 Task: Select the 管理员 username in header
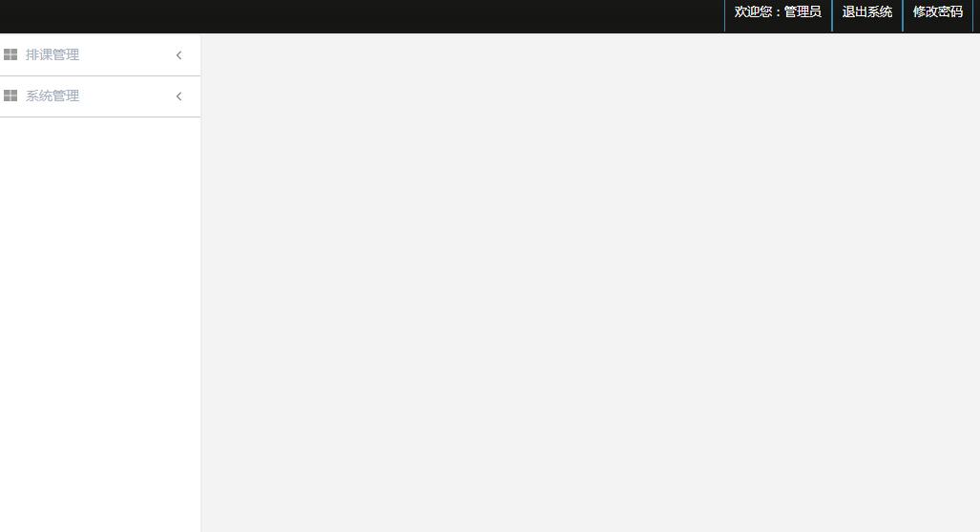tap(803, 11)
